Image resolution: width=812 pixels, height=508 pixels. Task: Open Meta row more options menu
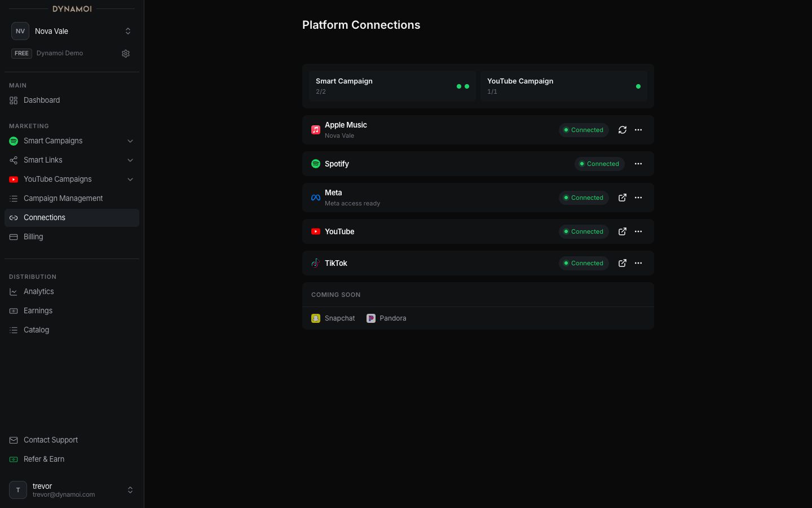638,198
